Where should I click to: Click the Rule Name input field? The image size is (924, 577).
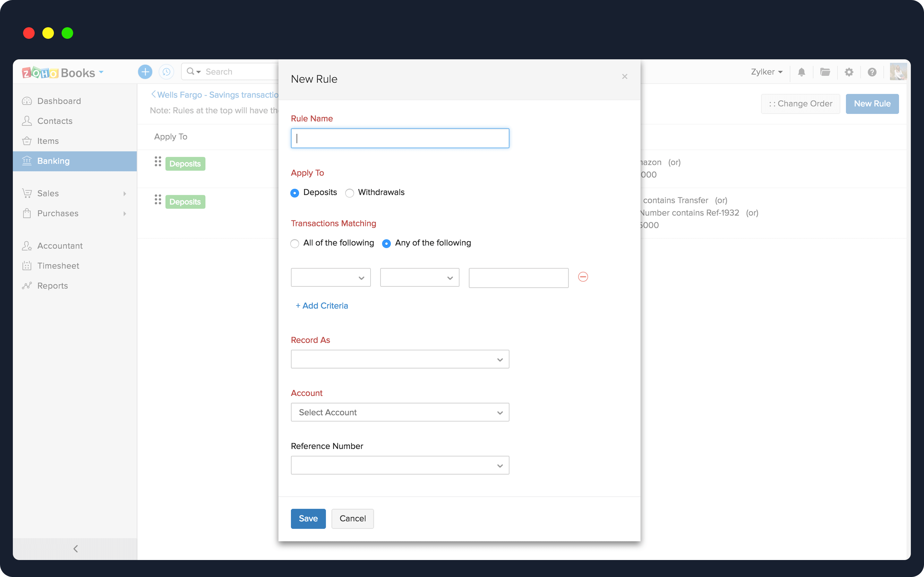400,138
